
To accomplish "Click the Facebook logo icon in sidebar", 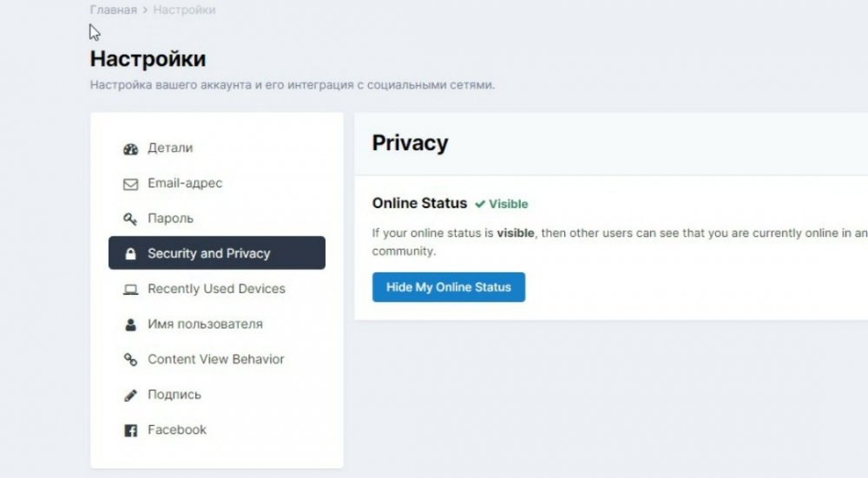I will (x=131, y=430).
